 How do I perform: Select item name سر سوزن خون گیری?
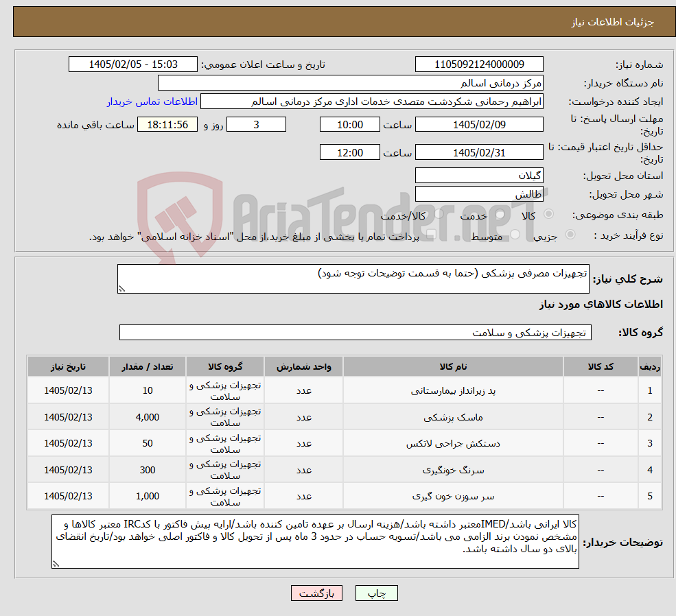(453, 496)
